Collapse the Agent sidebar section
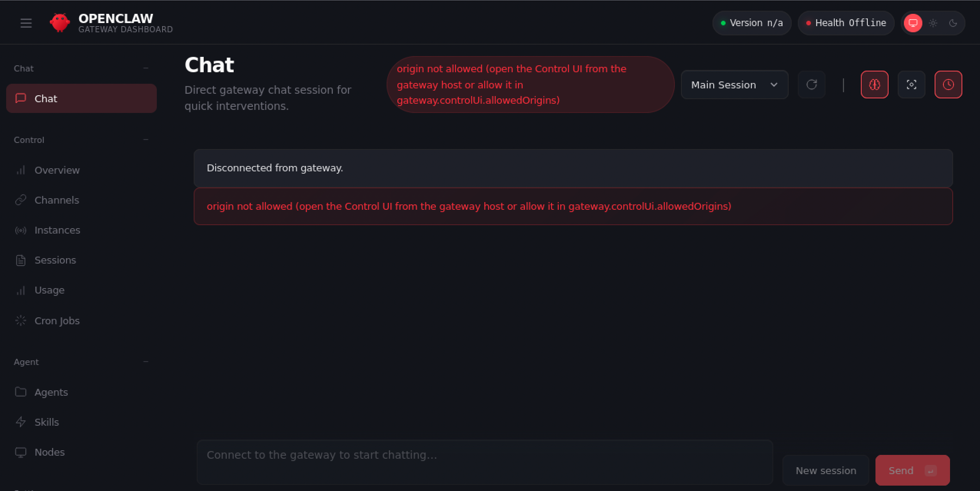Screen dimensions: 980x491 [x=146, y=362]
